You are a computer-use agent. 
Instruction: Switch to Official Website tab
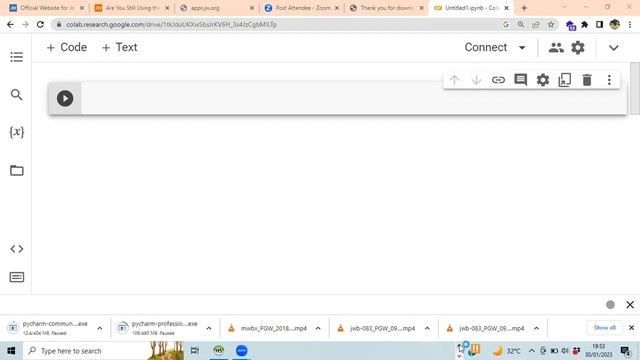coord(47,8)
